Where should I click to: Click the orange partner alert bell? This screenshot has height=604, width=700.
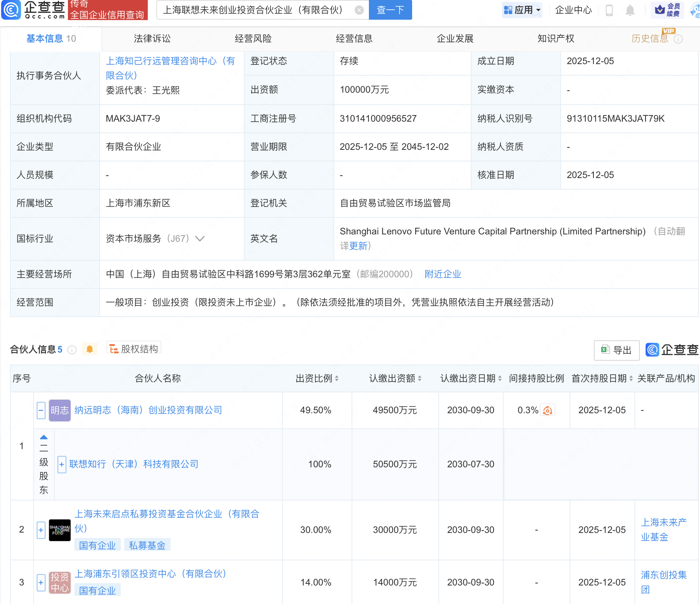90,349
